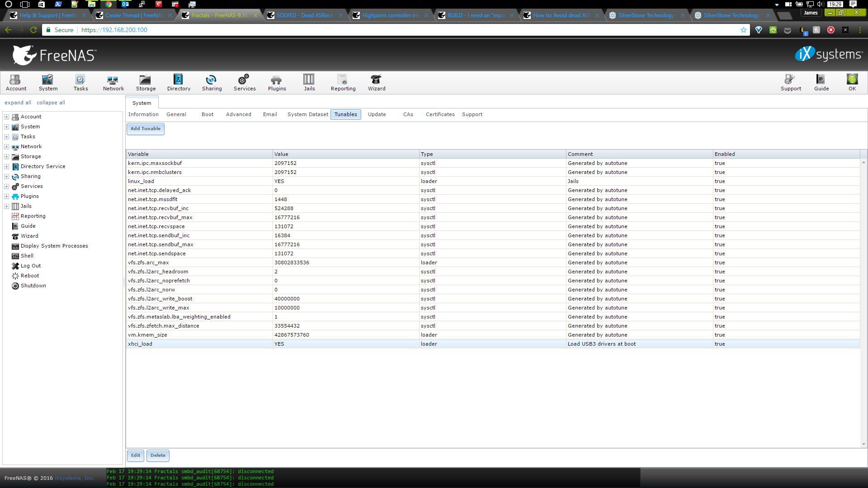Open the Reporting toolbar icon
Image resolution: width=868 pixels, height=488 pixels.
point(343,83)
